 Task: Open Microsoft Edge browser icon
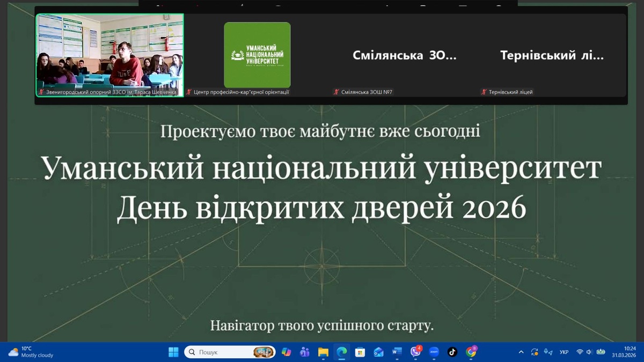coord(341,352)
